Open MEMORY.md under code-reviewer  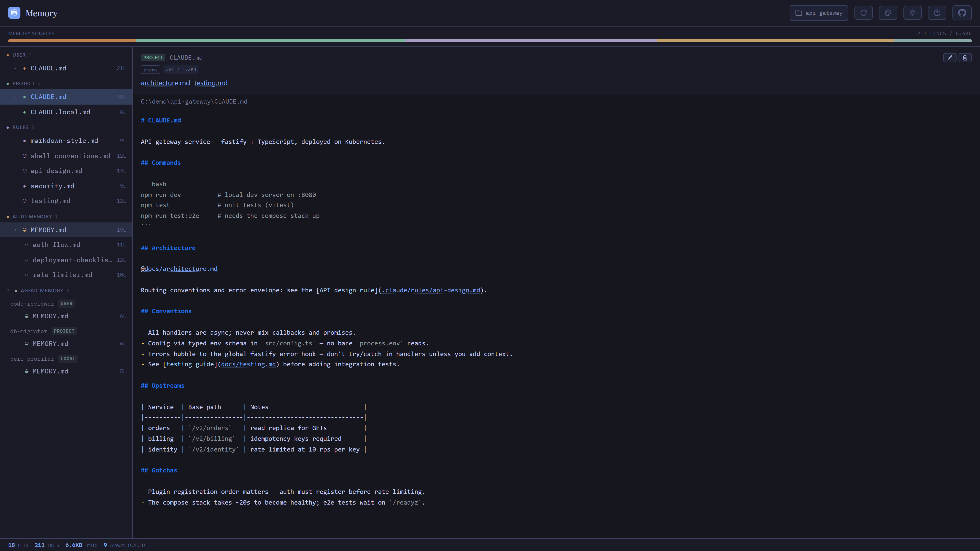point(66,316)
